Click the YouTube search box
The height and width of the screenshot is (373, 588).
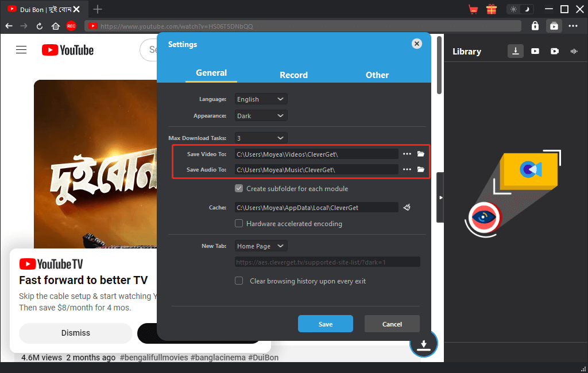click(x=149, y=49)
